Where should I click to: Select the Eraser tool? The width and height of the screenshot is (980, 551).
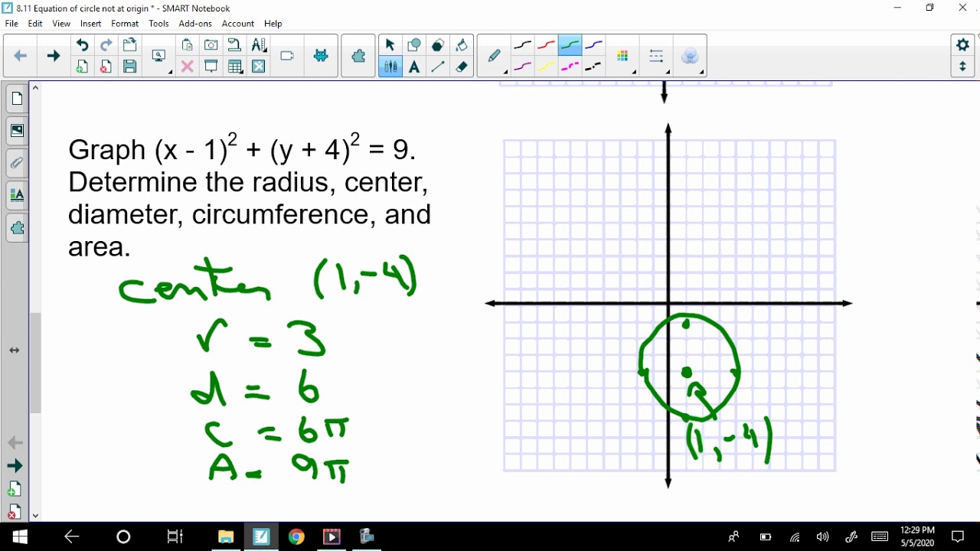tap(461, 67)
